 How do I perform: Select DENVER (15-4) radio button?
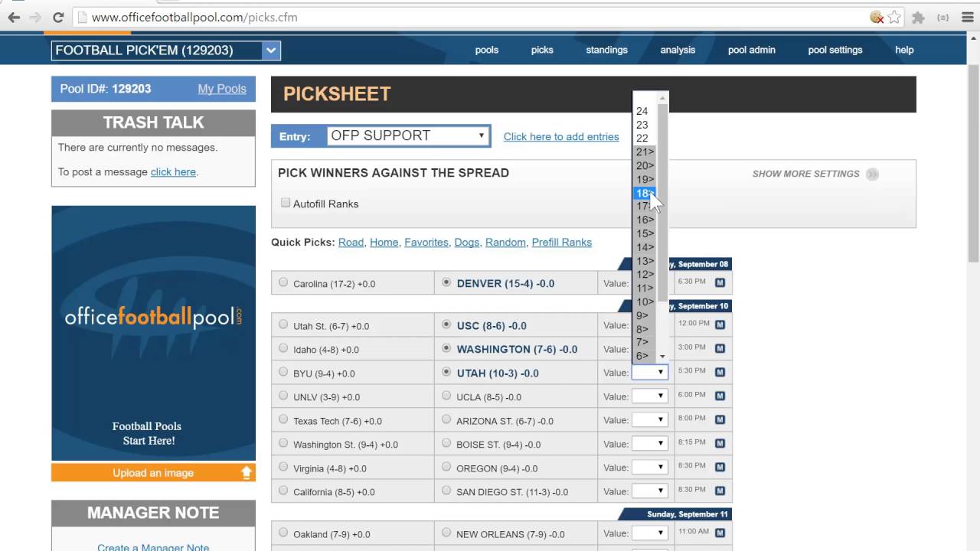tap(446, 282)
